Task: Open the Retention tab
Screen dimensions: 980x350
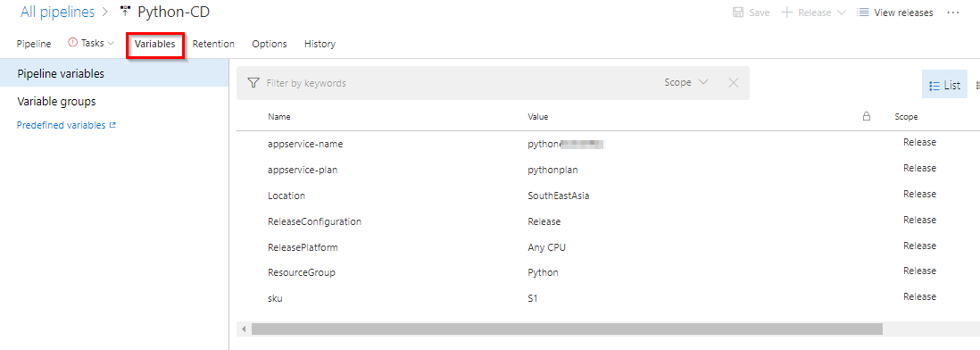Action: [213, 44]
